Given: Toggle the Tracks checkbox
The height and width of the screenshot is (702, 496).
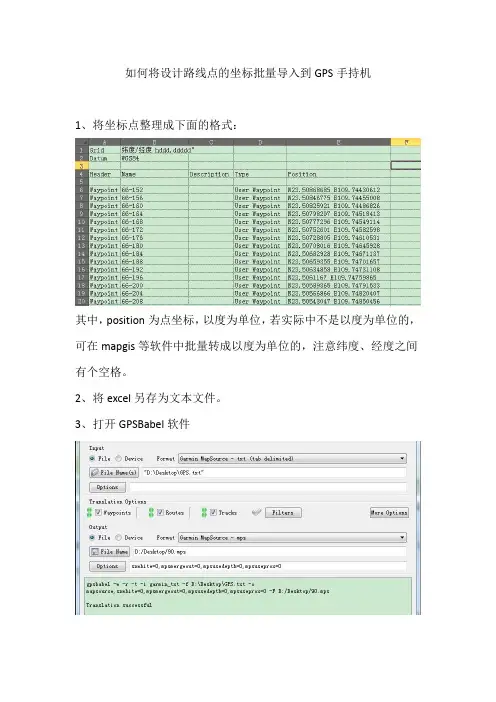Looking at the screenshot, I should (x=213, y=513).
